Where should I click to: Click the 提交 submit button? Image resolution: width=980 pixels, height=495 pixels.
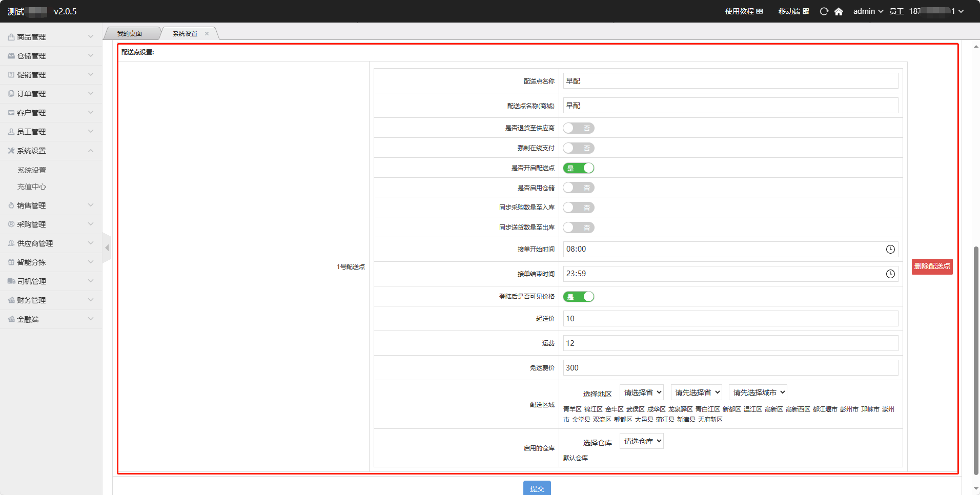pyautogui.click(x=537, y=488)
